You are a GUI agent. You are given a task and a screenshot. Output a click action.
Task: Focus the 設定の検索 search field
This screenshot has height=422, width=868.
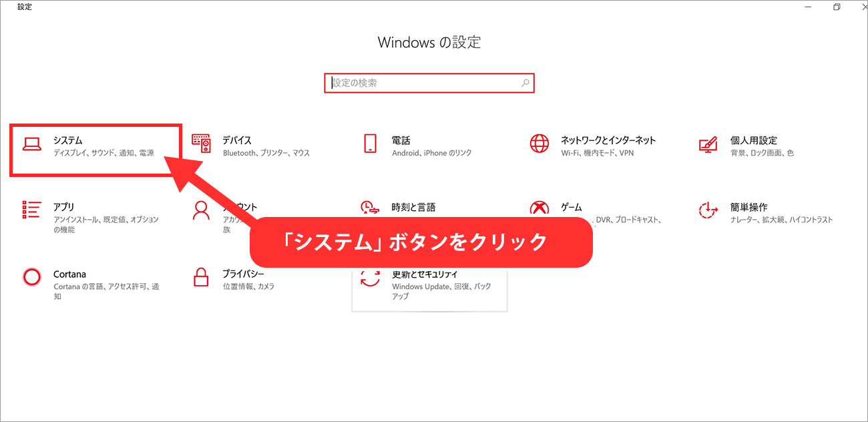[429, 83]
